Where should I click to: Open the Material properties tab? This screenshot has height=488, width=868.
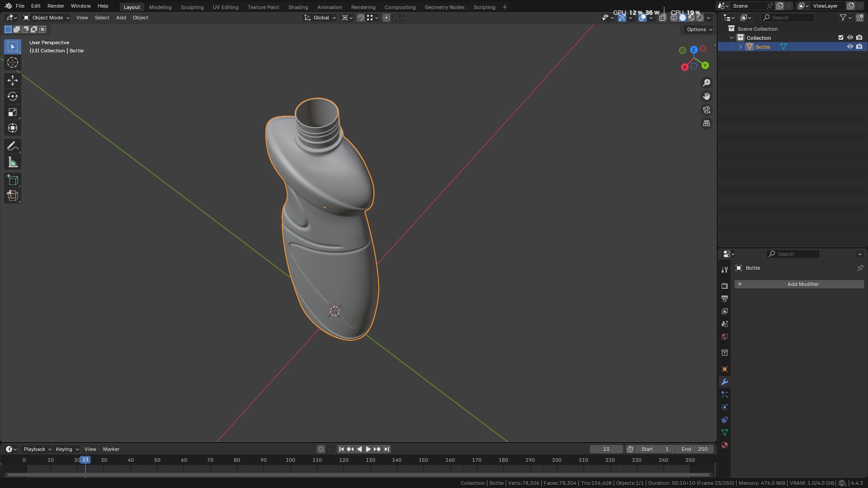(725, 445)
